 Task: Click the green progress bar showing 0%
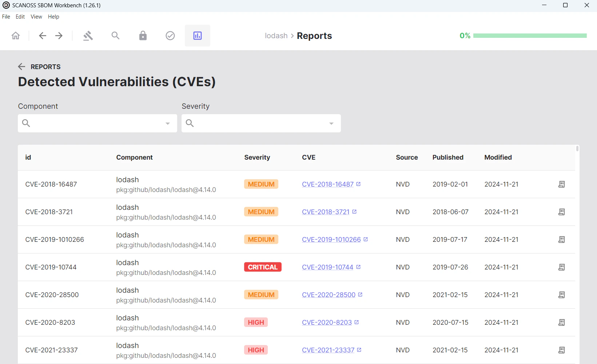coord(530,35)
